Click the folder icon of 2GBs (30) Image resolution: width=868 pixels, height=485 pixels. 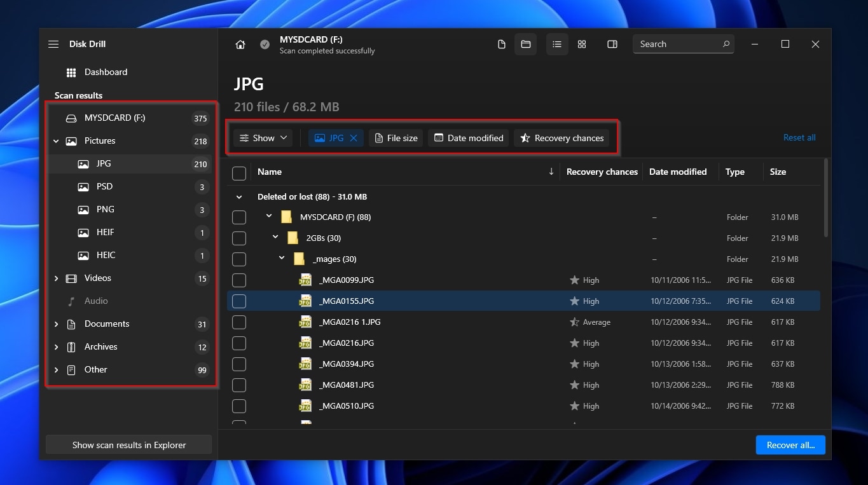(x=293, y=238)
